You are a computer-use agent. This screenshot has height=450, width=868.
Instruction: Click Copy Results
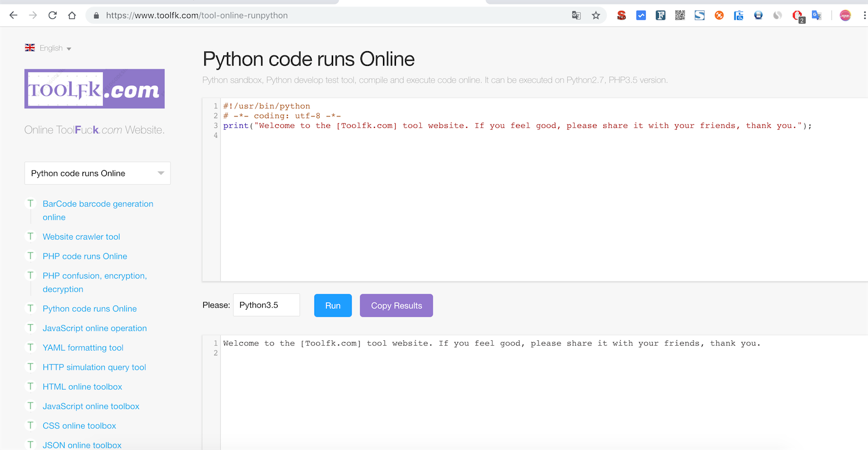click(x=396, y=305)
